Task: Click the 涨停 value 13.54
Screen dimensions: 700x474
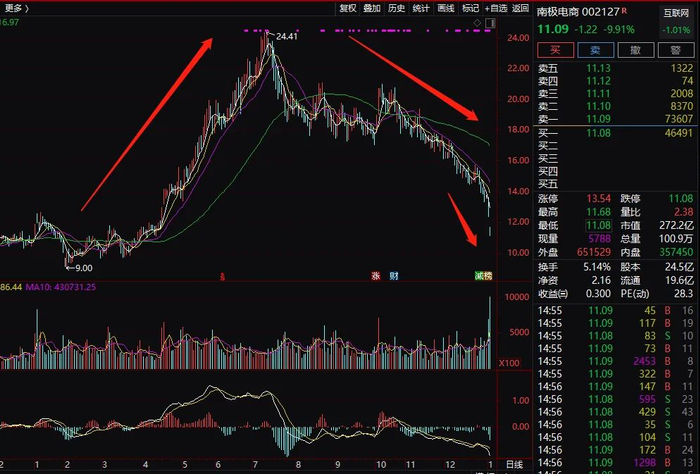Action: [x=598, y=198]
